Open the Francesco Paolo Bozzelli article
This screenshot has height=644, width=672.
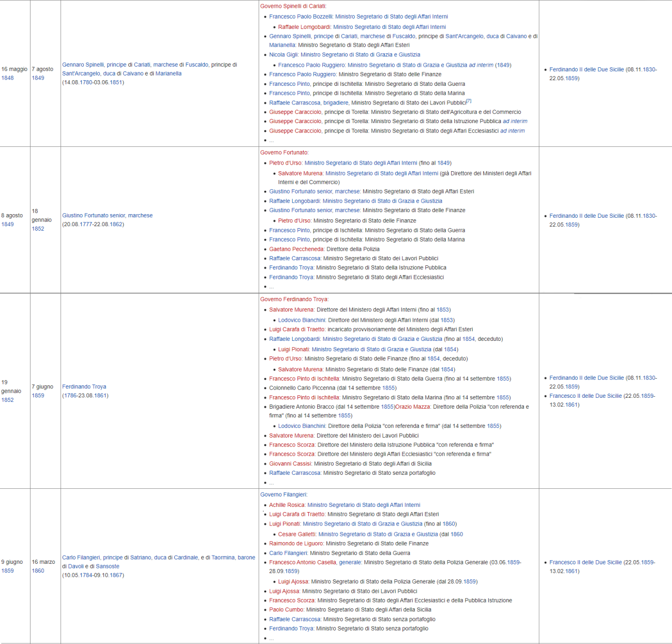[x=301, y=17]
